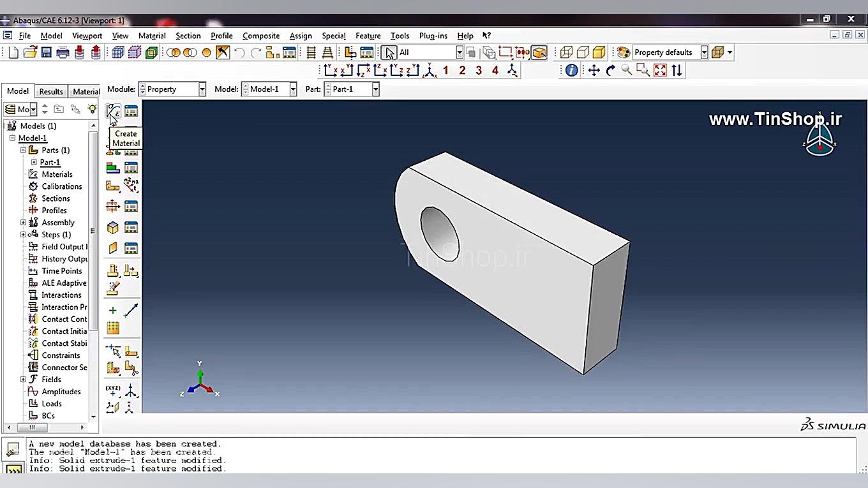Open the selection filter All dropdown

pyautogui.click(x=460, y=52)
